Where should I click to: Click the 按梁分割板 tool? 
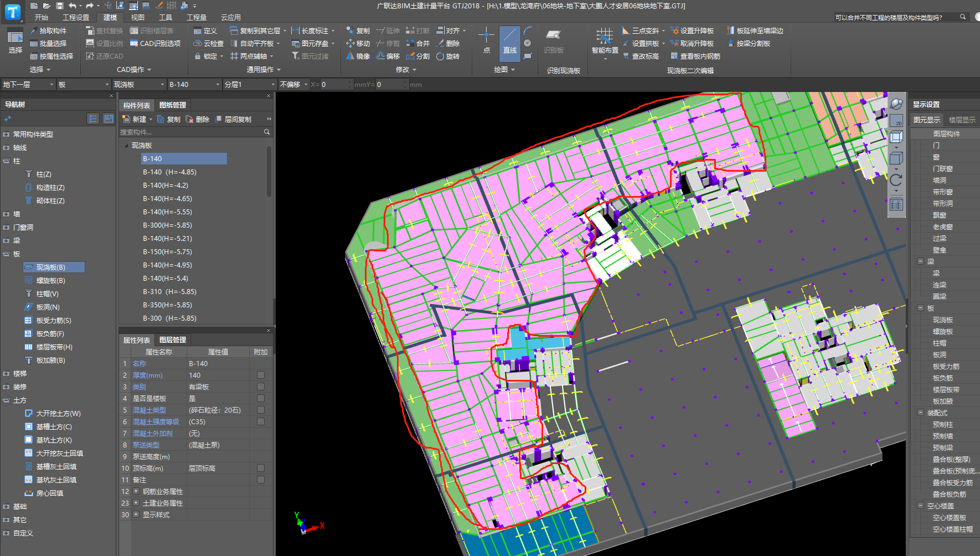click(x=749, y=43)
